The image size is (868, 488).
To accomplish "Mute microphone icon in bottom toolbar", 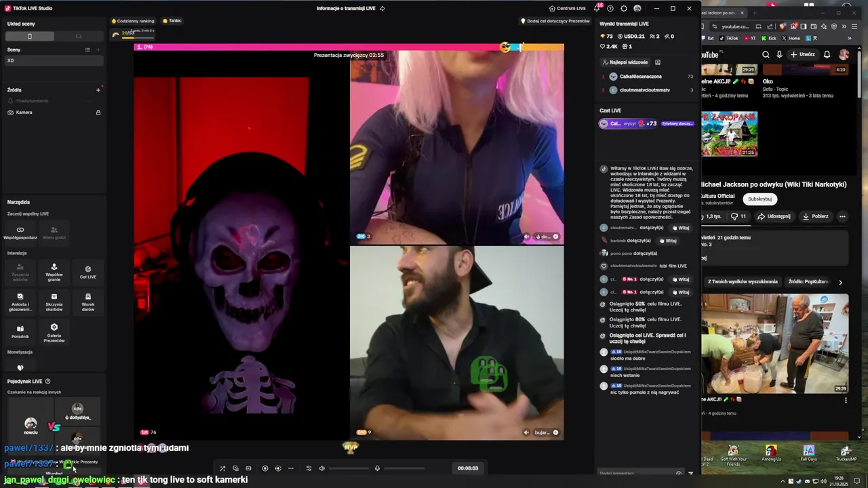I will [378, 468].
